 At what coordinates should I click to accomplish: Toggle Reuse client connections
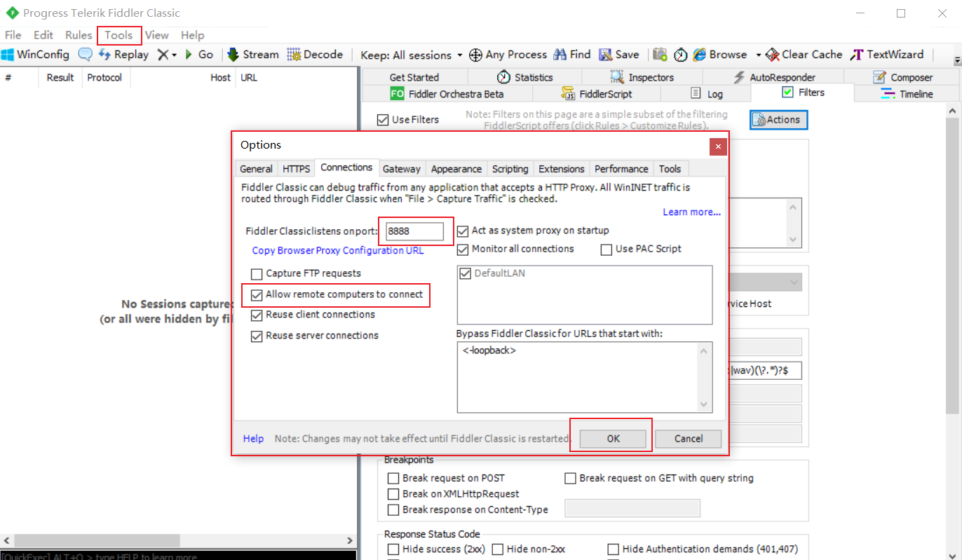pos(257,315)
